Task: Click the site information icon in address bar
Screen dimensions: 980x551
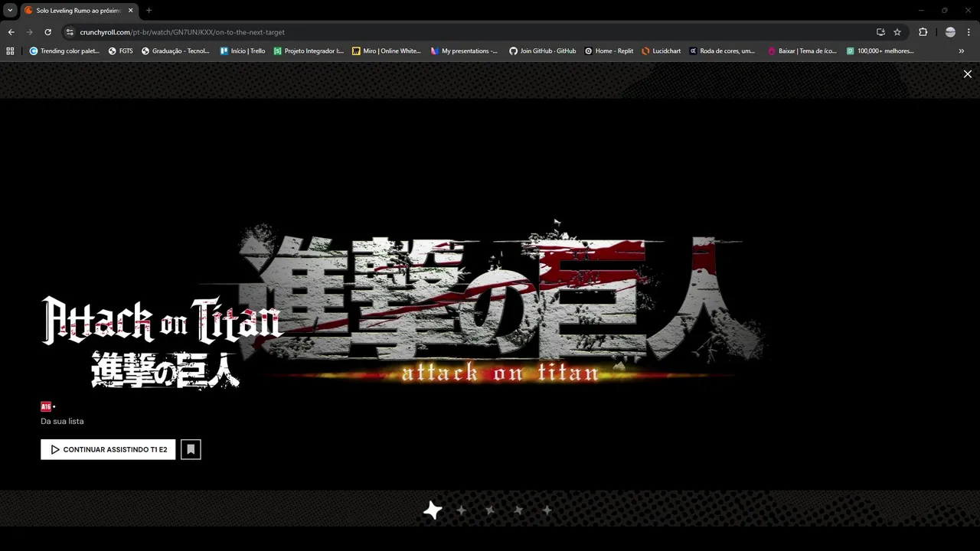Action: coord(70,32)
